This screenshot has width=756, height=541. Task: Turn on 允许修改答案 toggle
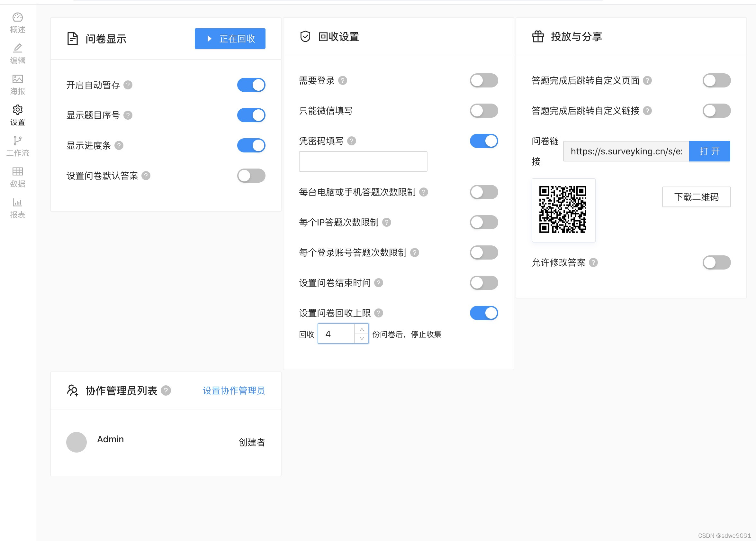click(x=716, y=262)
